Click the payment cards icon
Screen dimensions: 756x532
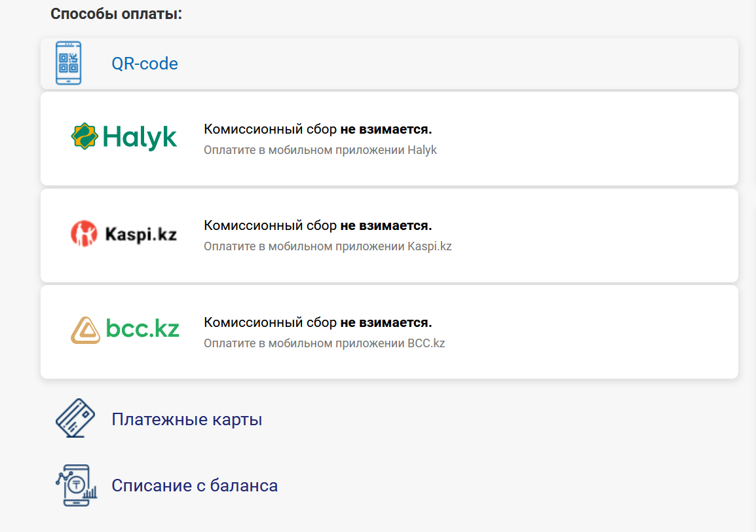pos(75,418)
